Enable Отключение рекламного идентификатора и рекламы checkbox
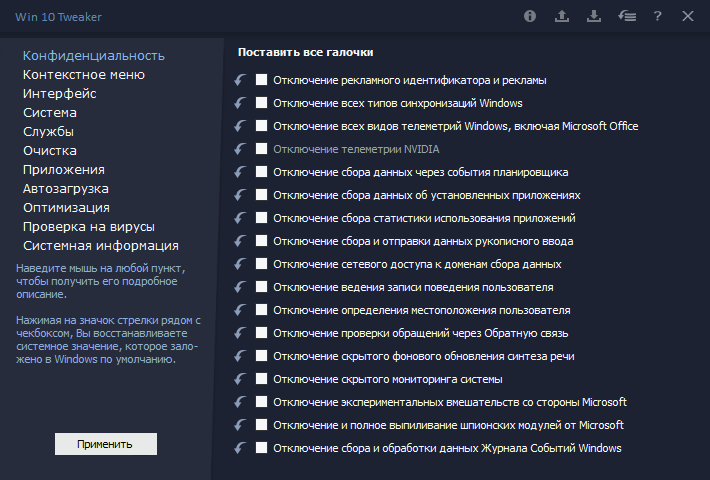710x480 pixels. (x=262, y=80)
